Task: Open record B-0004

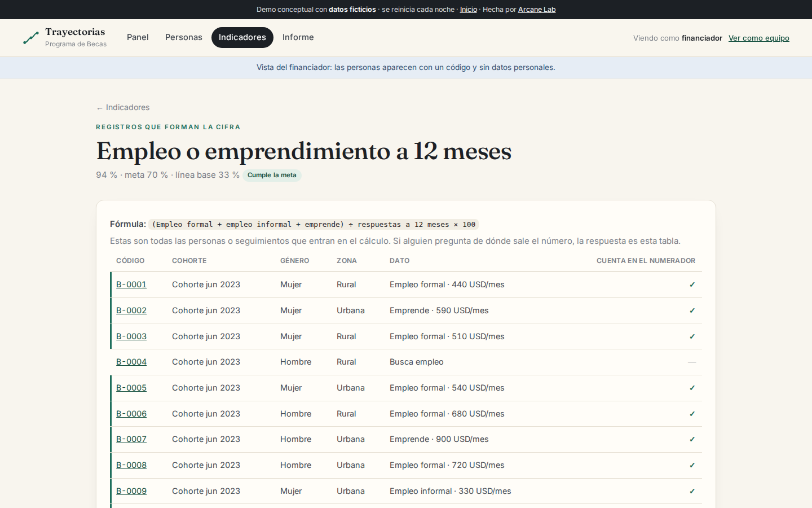Action: click(131, 362)
